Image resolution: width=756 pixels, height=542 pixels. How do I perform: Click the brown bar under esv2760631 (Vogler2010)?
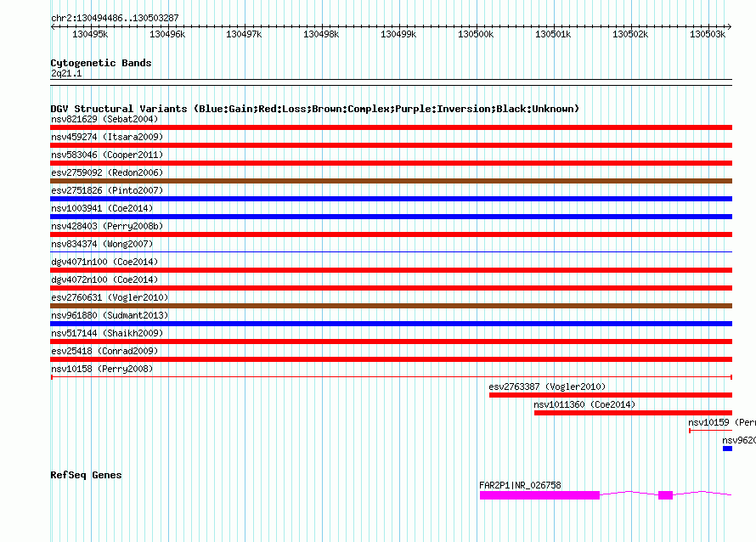pos(391,306)
